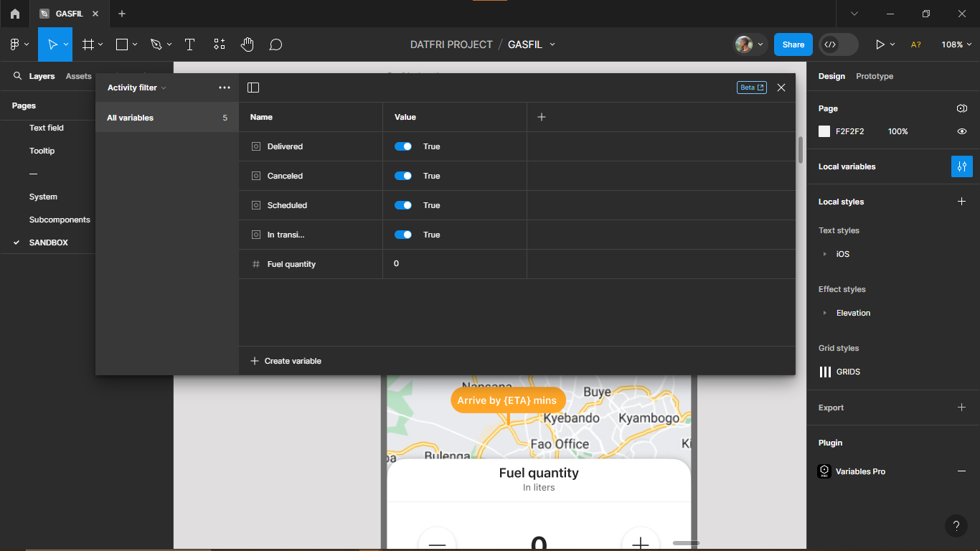This screenshot has width=980, height=551.
Task: Toggle the variables sidebar panel icon
Action: pyautogui.click(x=253, y=88)
